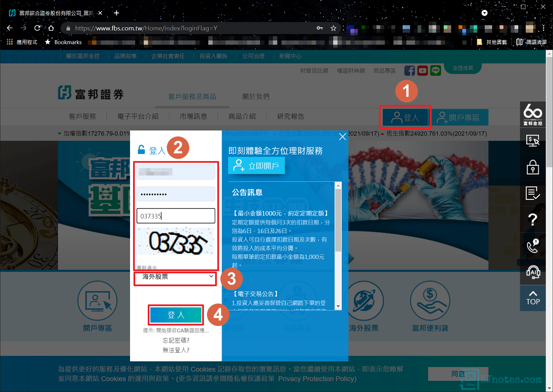Select the 關於我們 tab
553x392 pixels.
click(x=256, y=97)
